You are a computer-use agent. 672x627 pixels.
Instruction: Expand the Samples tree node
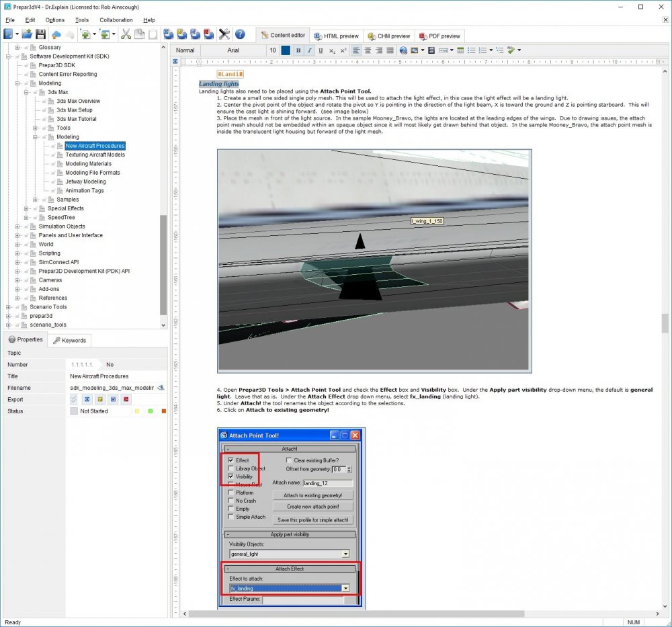click(36, 200)
